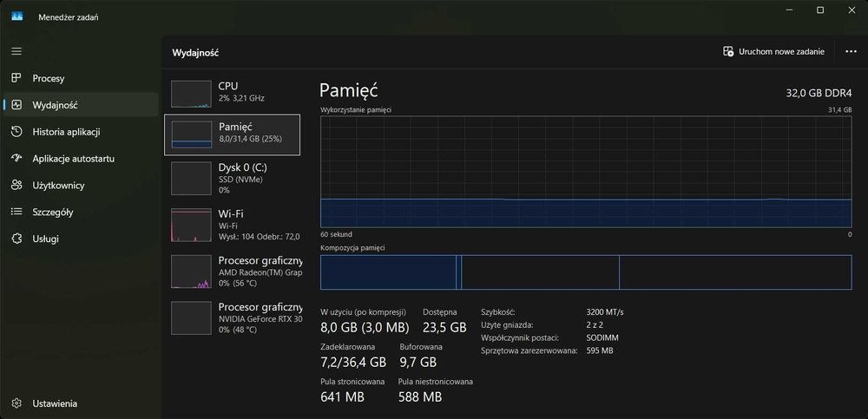Select Wydajność in the sidebar
868x419 pixels.
click(81, 105)
